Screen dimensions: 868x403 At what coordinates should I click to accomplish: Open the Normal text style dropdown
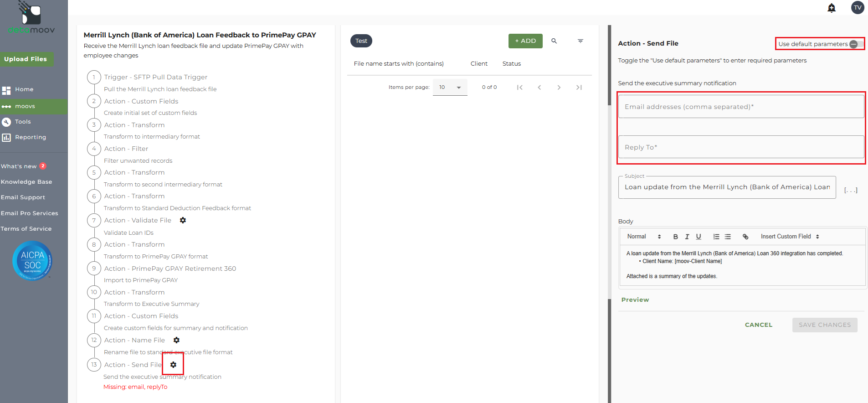(644, 237)
